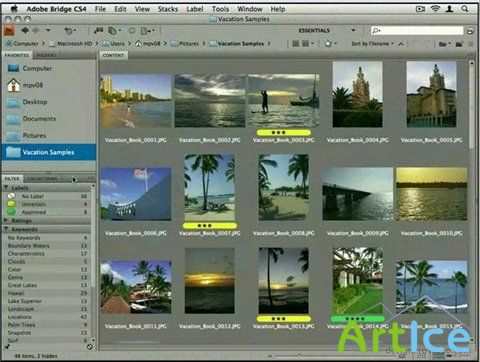Open Spotlight search in the menu bar
This screenshot has width=480, height=362.
465,9
